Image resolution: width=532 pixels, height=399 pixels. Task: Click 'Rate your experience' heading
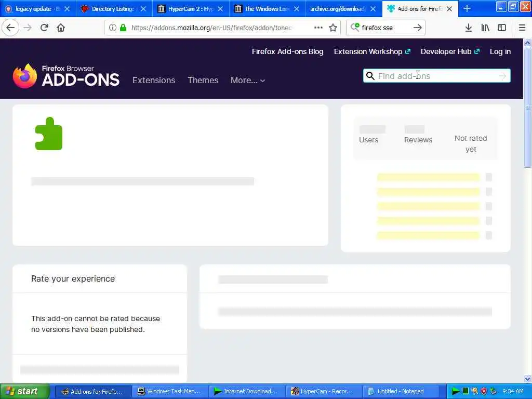[x=73, y=278]
